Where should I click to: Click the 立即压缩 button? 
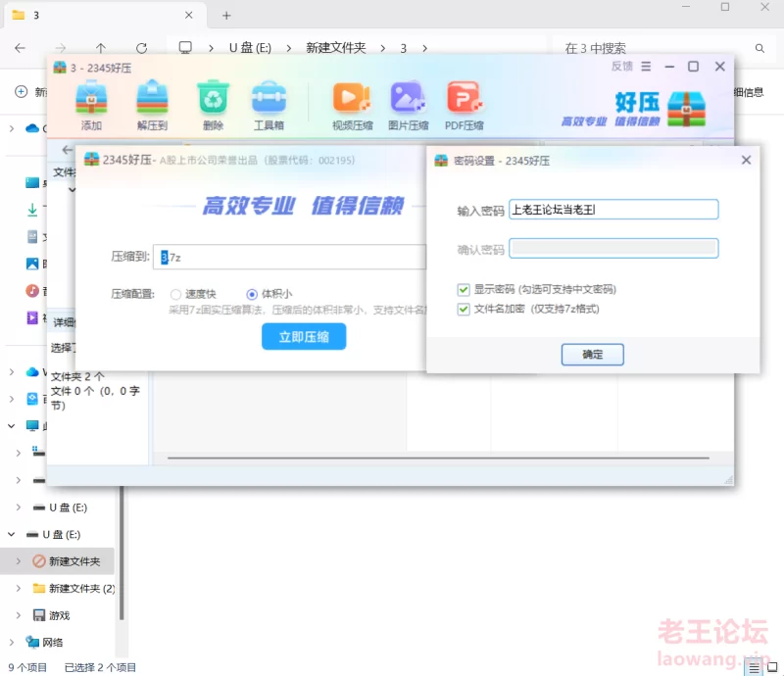coord(304,336)
